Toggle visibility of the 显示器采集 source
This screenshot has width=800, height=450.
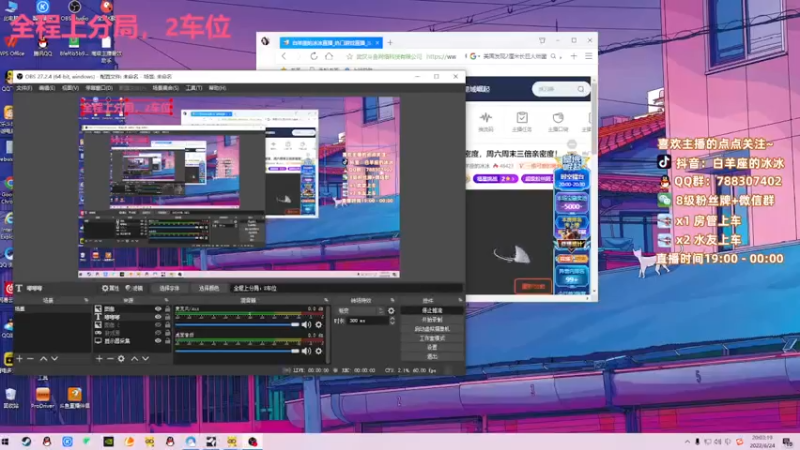(x=158, y=340)
